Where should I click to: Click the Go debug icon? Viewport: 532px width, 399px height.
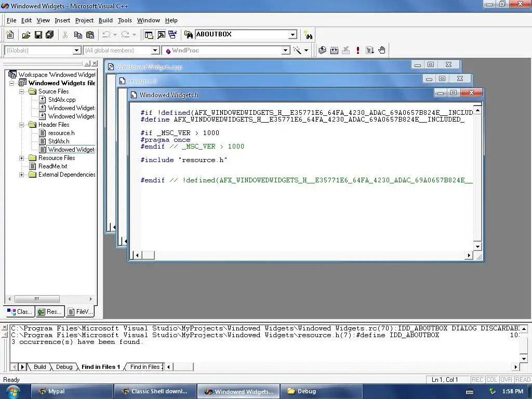370,50
